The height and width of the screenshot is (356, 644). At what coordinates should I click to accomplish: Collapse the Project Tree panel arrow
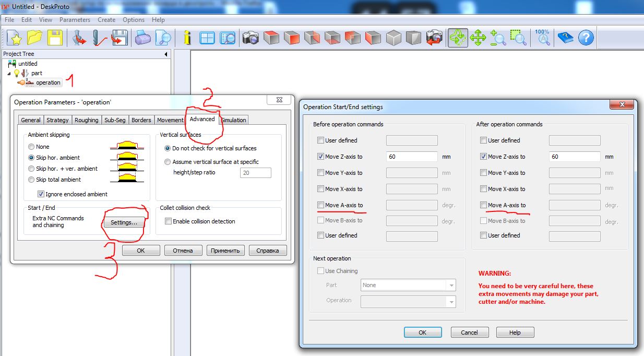(x=166, y=54)
